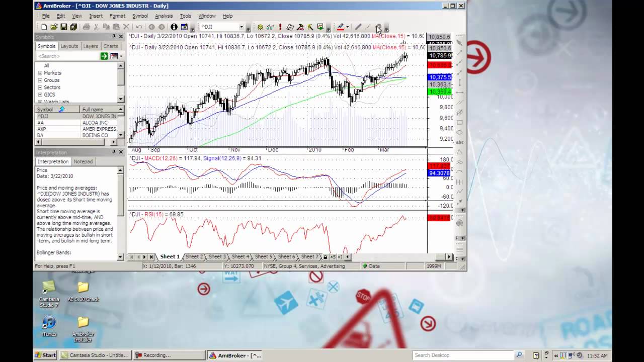Expand the Sectors tree node
The height and width of the screenshot is (362, 644).
pyautogui.click(x=40, y=87)
